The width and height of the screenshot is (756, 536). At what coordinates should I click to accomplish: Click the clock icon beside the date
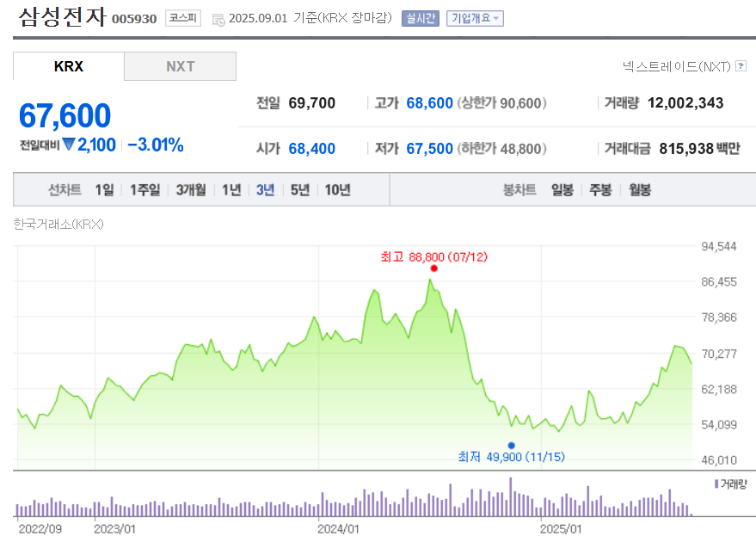click(218, 20)
